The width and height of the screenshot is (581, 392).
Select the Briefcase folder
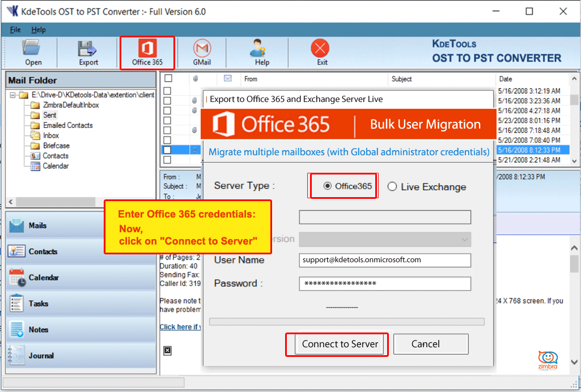(56, 146)
